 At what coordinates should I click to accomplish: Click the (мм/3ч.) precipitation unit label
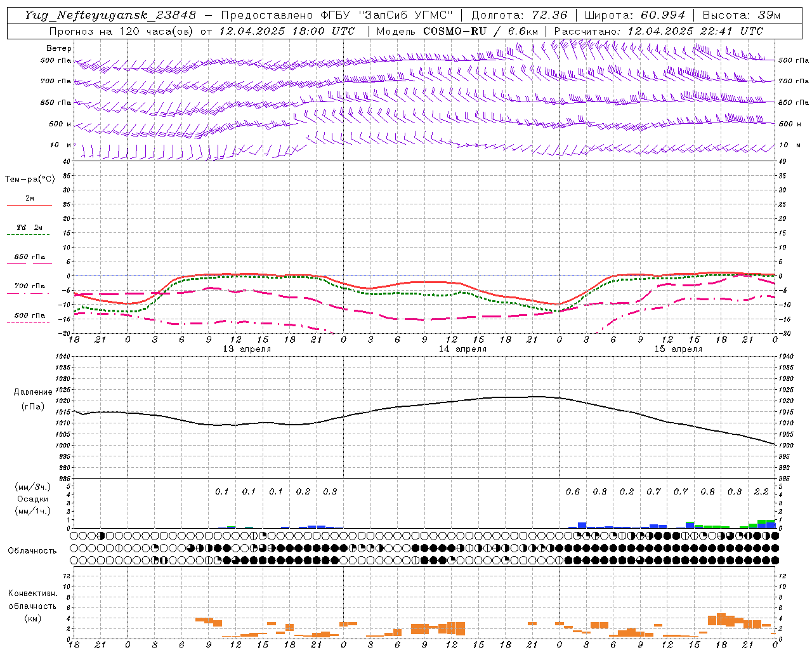coord(33,487)
